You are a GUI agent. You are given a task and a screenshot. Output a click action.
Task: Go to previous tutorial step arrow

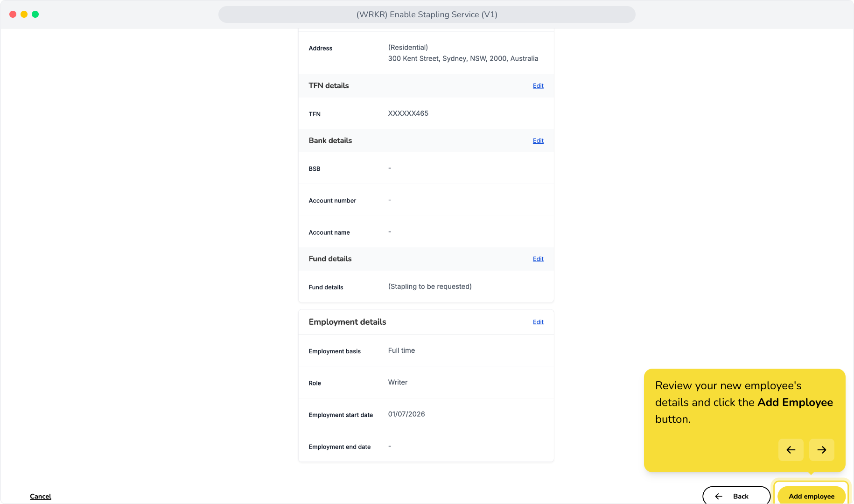(791, 450)
